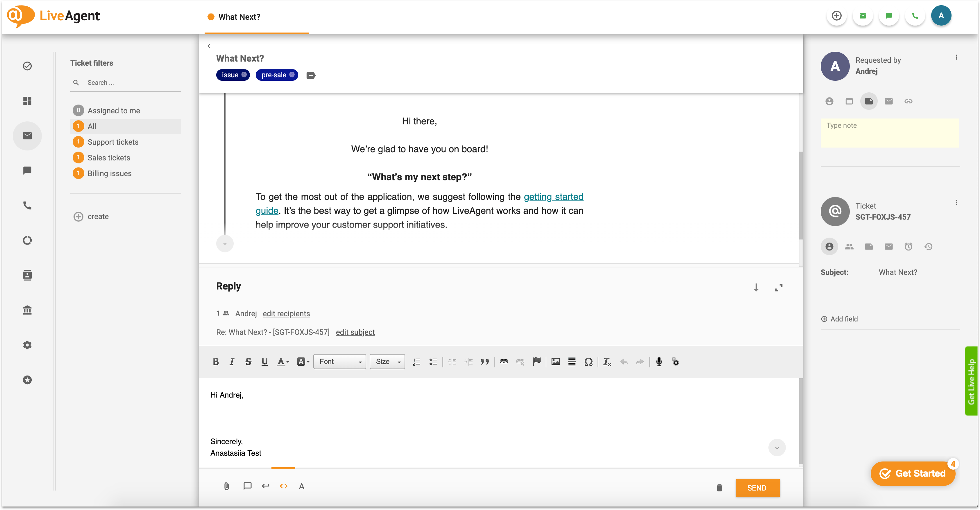Insert a horizontal line
The width and height of the screenshot is (980, 510).
[572, 362]
